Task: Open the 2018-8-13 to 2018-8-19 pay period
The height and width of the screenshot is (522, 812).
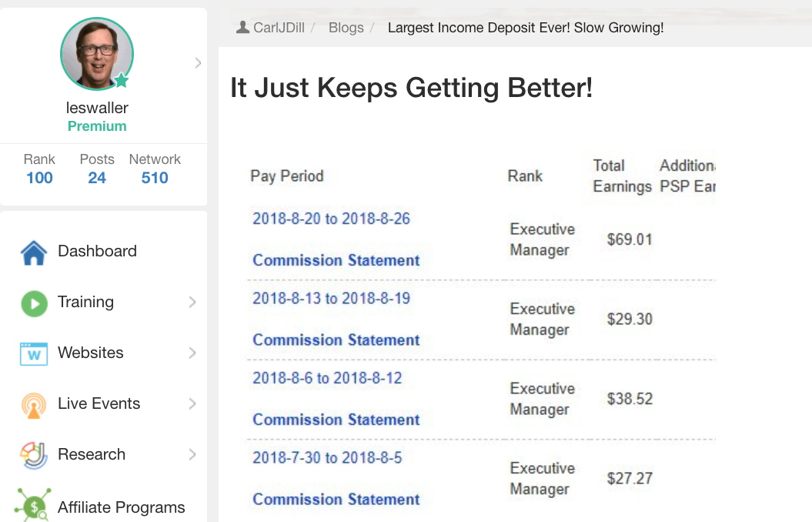Action: [331, 298]
